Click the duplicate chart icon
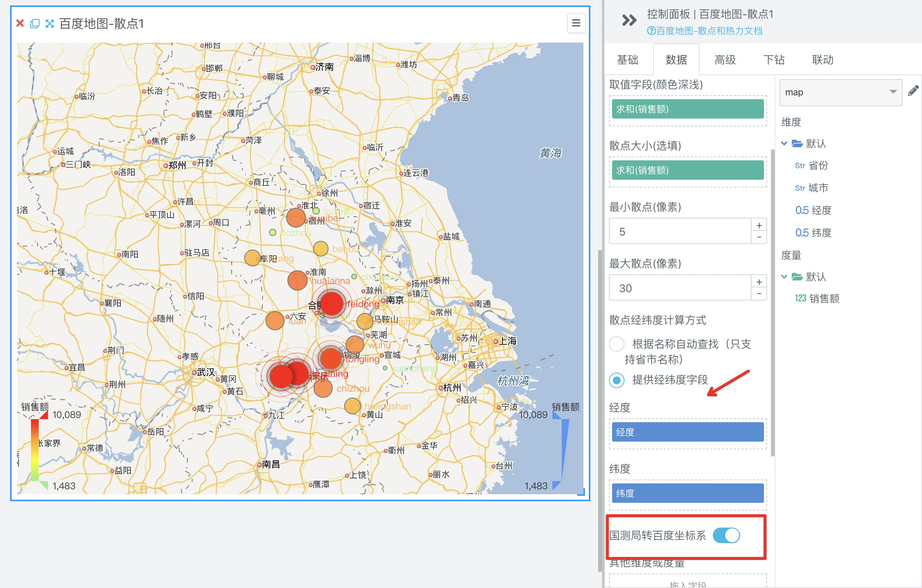The image size is (922, 588). pos(35,24)
